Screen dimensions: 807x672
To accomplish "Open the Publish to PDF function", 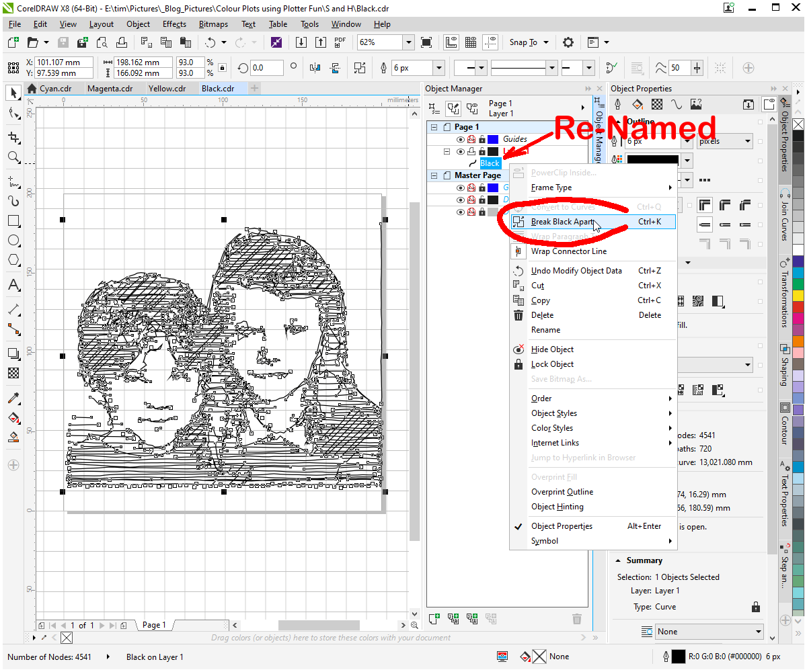I will pyautogui.click(x=340, y=42).
